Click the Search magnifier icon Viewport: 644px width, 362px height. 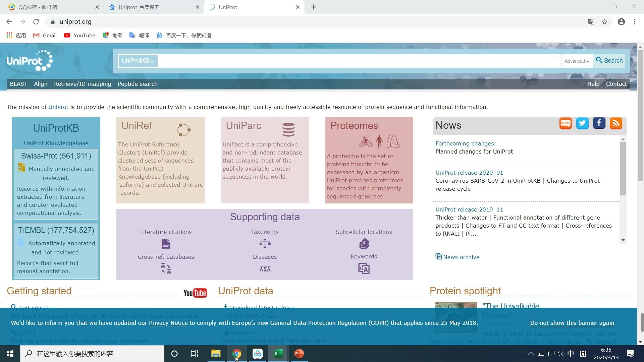599,60
